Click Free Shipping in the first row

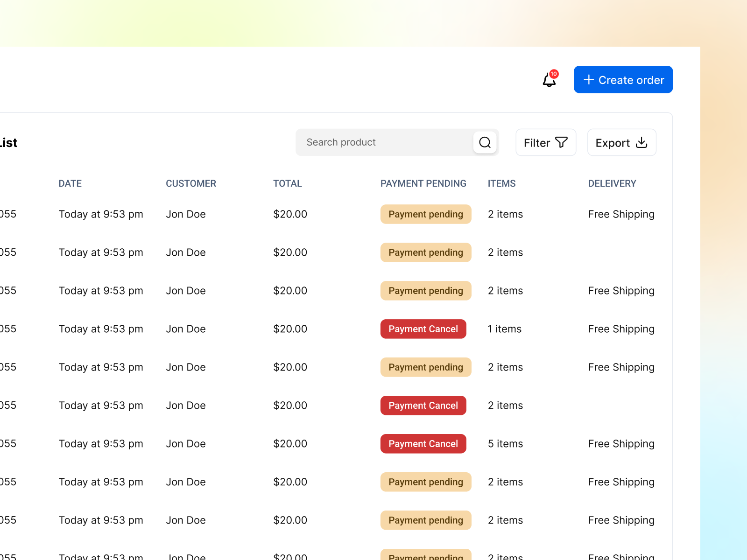tap(621, 214)
